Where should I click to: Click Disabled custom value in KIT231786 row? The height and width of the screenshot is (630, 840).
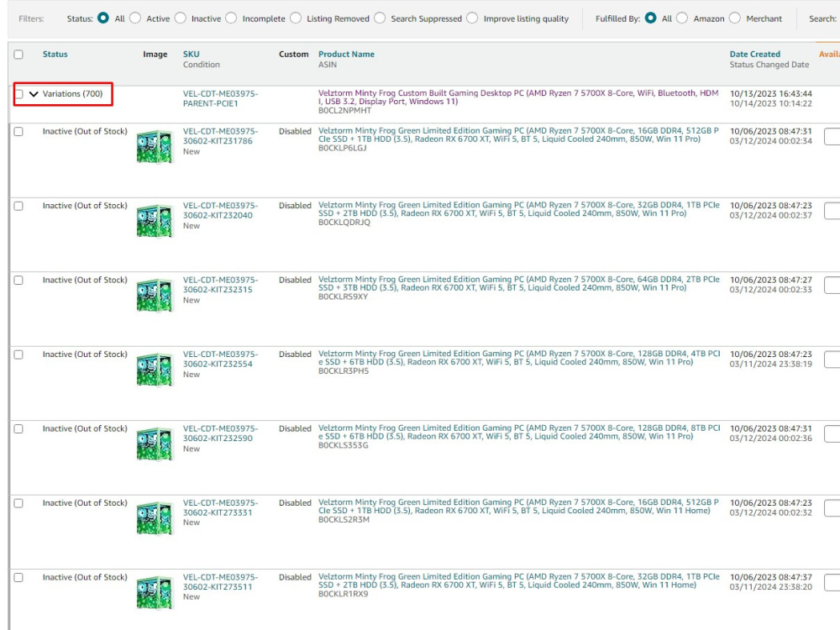click(295, 131)
